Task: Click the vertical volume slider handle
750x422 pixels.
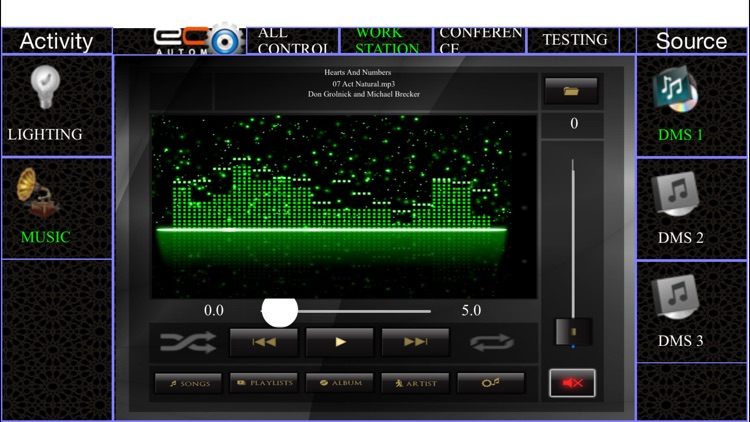Action: [x=573, y=332]
